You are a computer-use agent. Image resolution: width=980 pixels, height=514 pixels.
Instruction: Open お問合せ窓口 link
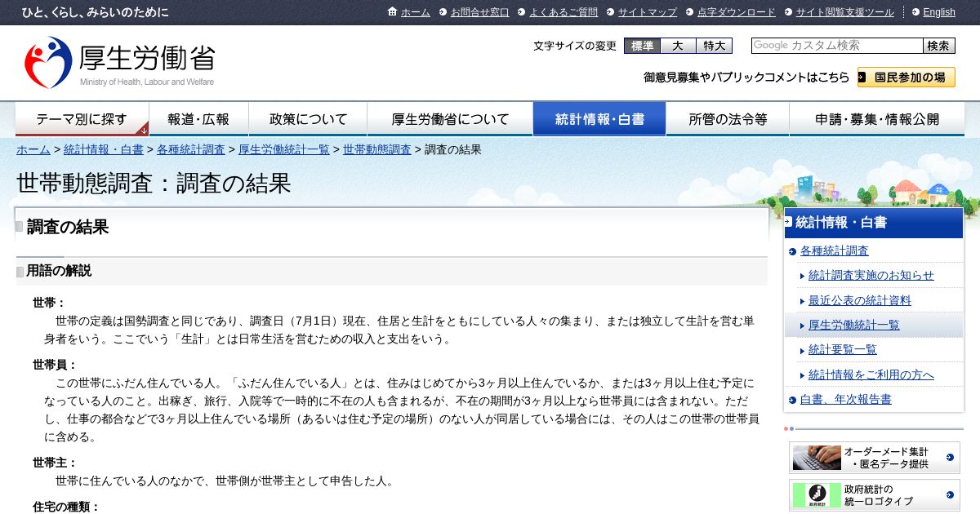[x=479, y=12]
